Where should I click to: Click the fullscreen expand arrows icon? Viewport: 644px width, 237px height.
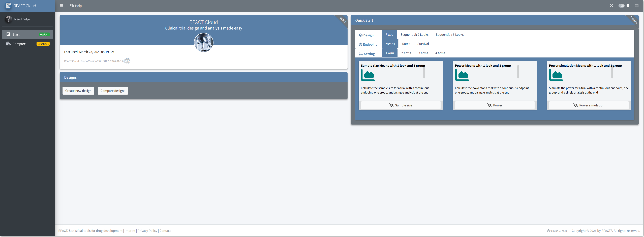(611, 6)
